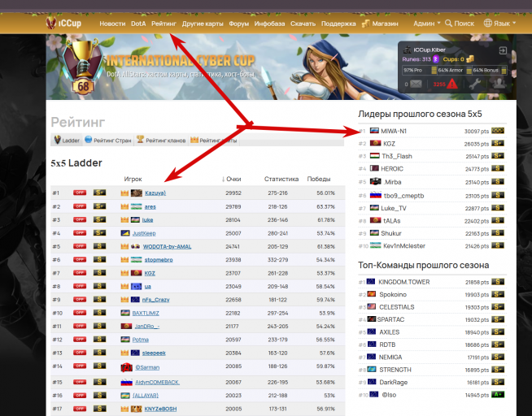Open player Kazuya) profile
Viewport: 532px width, 416px height.
pyautogui.click(x=155, y=193)
